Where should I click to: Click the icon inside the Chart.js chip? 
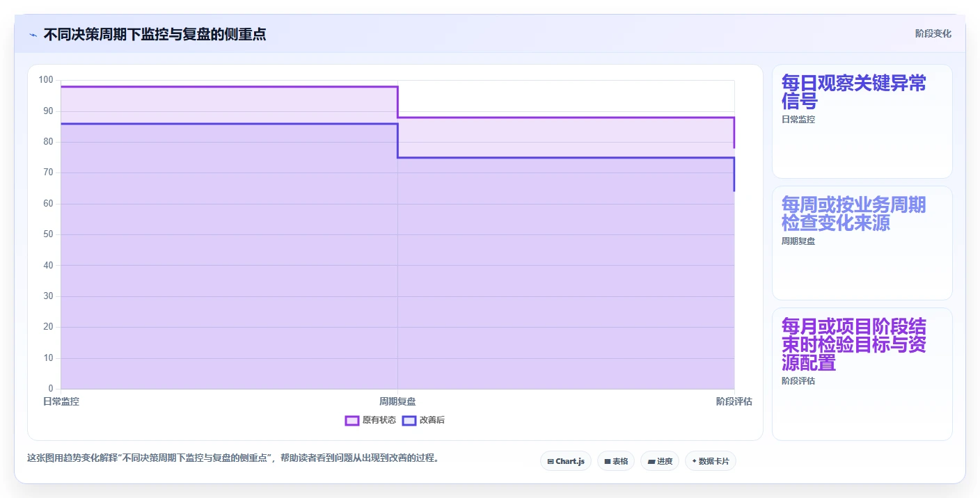[x=551, y=461]
